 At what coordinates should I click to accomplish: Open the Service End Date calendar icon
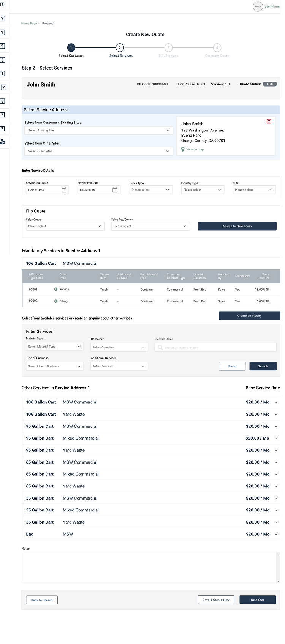point(115,190)
